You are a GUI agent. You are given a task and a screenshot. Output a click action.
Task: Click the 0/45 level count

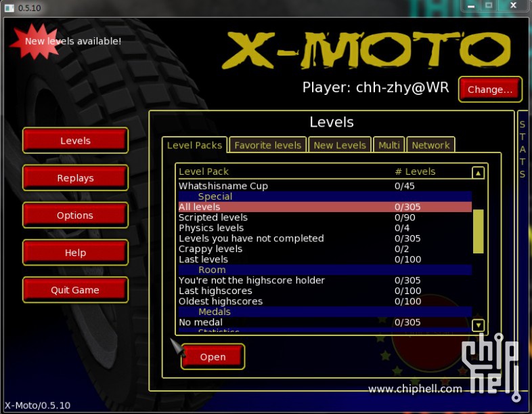(x=405, y=186)
